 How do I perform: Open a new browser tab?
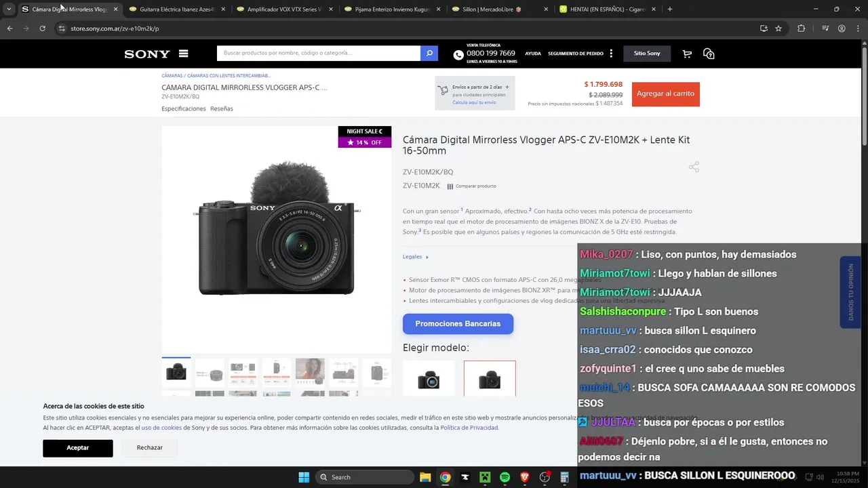click(x=670, y=9)
